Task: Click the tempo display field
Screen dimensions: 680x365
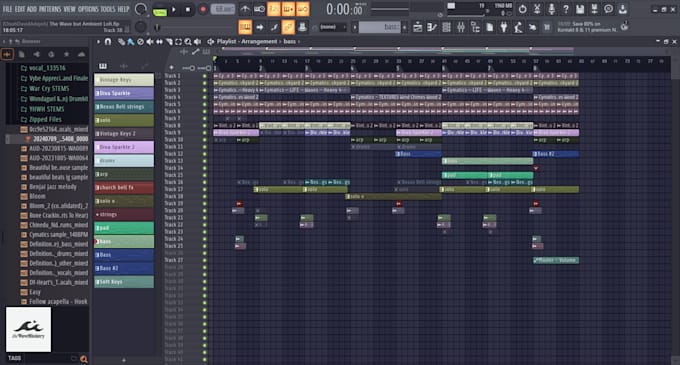Action: coord(222,10)
